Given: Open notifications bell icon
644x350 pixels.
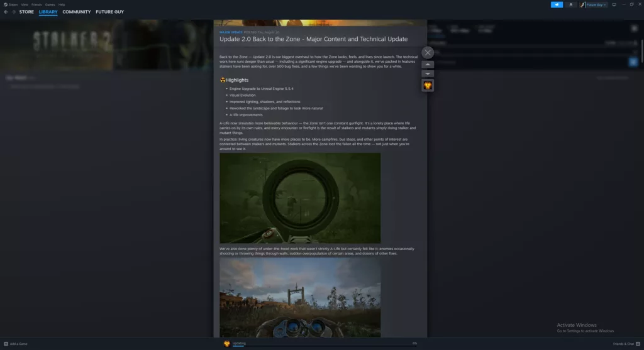Looking at the screenshot, I should [570, 4].
